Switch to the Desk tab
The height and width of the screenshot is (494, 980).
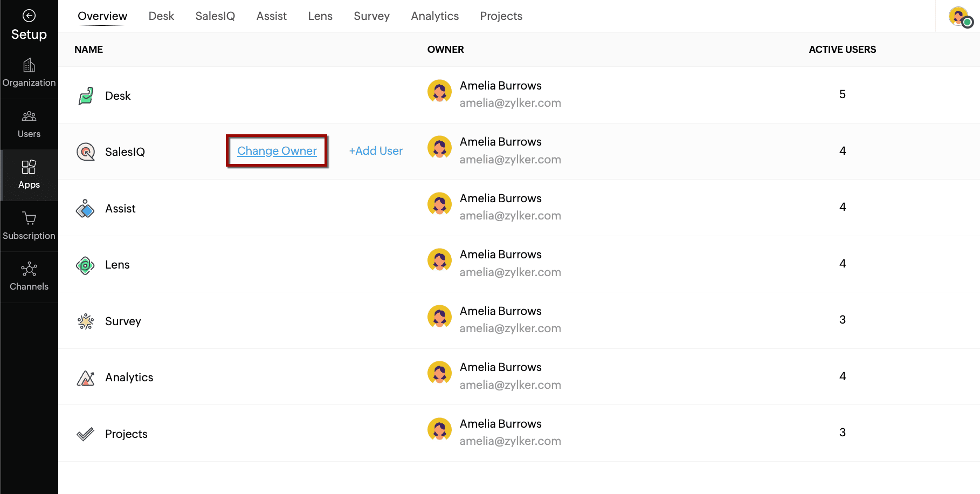161,16
